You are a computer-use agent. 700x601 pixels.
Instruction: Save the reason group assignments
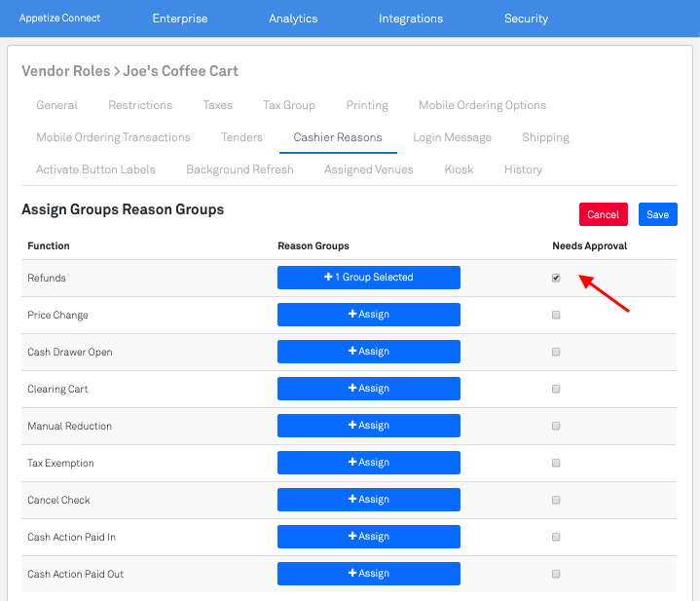point(657,214)
